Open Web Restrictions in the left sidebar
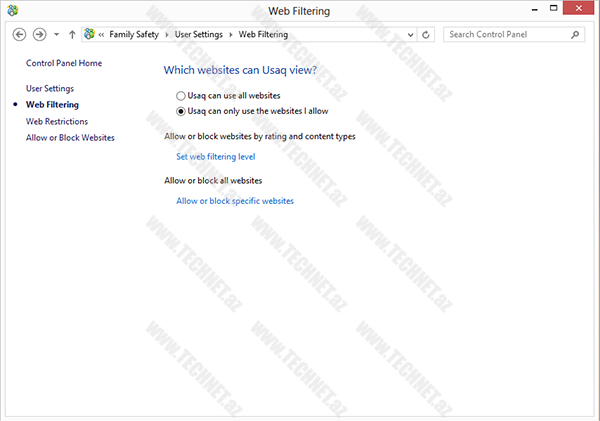The width and height of the screenshot is (600, 421). pyautogui.click(x=57, y=121)
